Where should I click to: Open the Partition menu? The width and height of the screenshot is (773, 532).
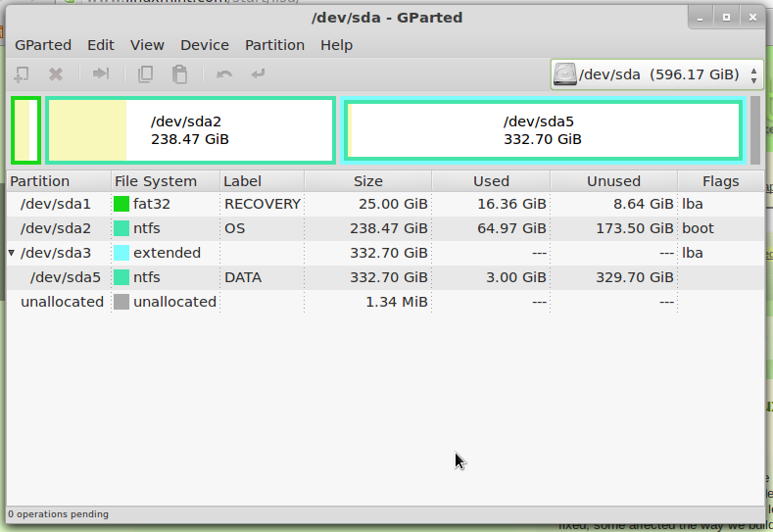pyautogui.click(x=274, y=45)
